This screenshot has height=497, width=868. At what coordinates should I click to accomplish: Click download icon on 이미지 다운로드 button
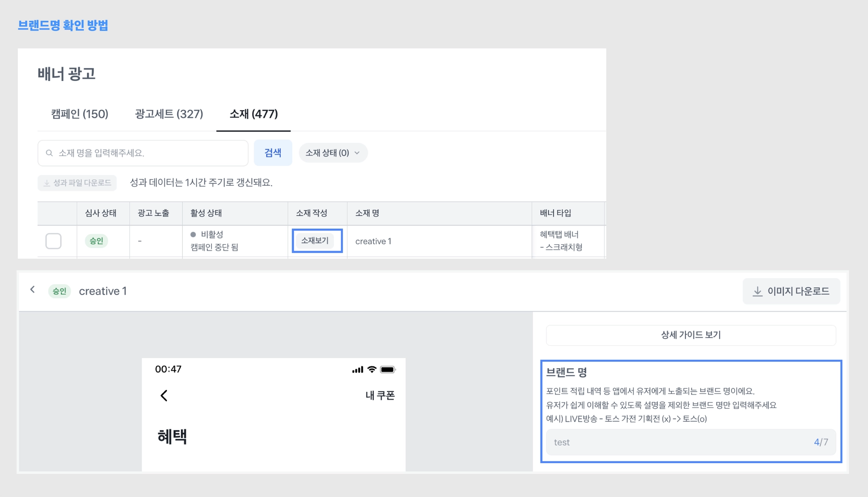coord(757,291)
